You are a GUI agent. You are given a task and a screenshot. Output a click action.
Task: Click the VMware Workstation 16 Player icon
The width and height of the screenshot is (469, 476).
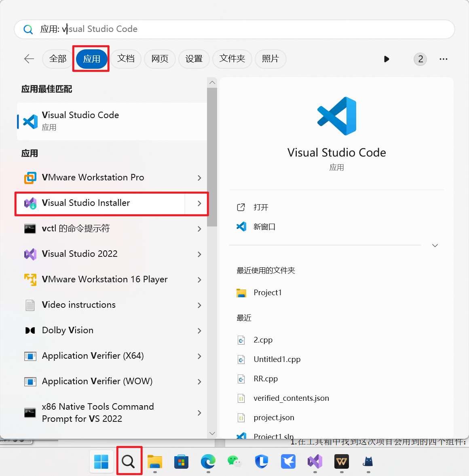pos(30,279)
